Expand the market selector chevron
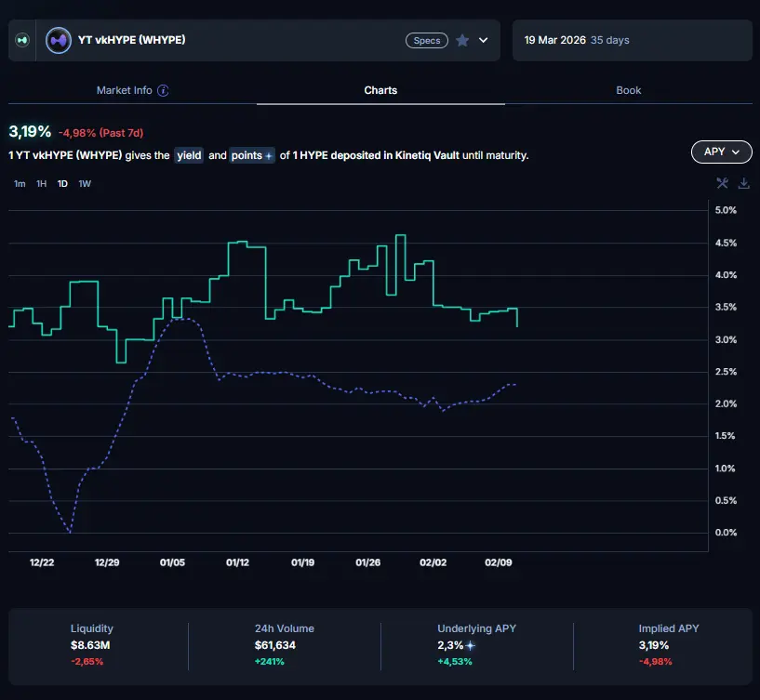 coord(483,41)
